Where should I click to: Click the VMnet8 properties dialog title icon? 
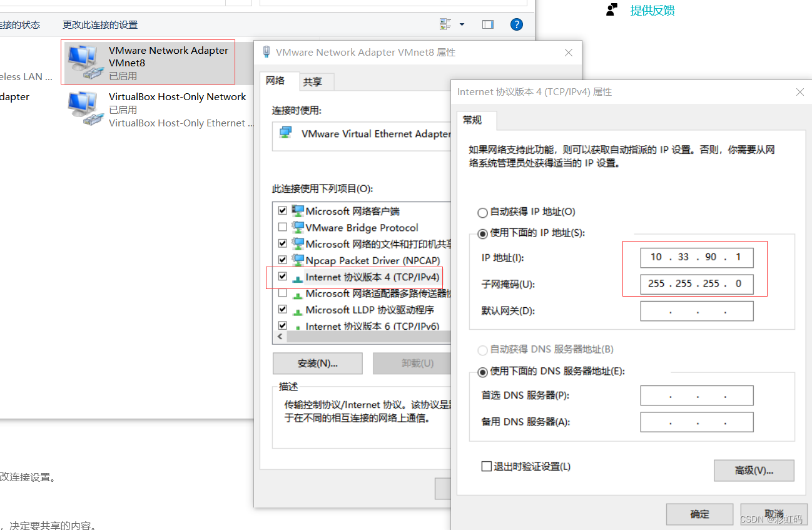(x=266, y=53)
